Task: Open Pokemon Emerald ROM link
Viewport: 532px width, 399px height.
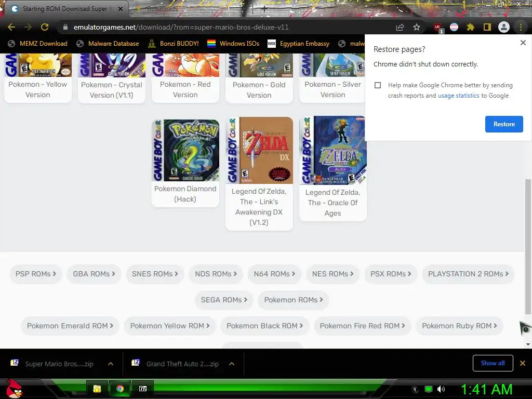Action: point(70,326)
